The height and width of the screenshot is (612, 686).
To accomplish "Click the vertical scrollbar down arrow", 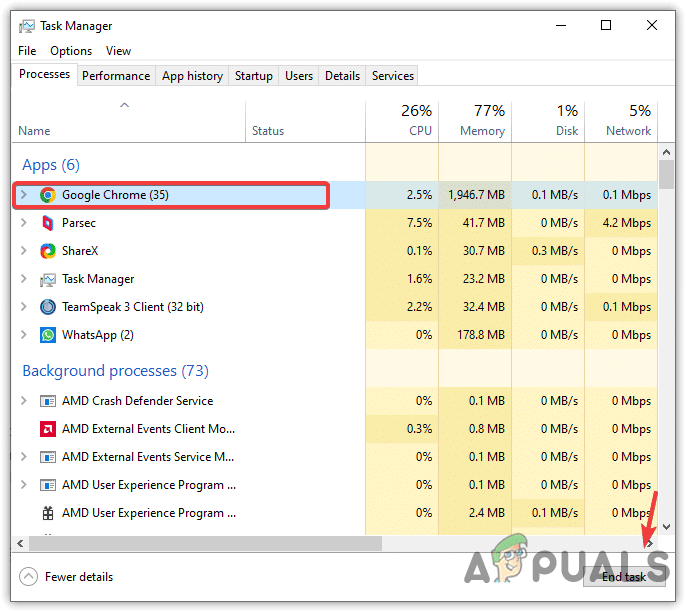I will tap(666, 527).
